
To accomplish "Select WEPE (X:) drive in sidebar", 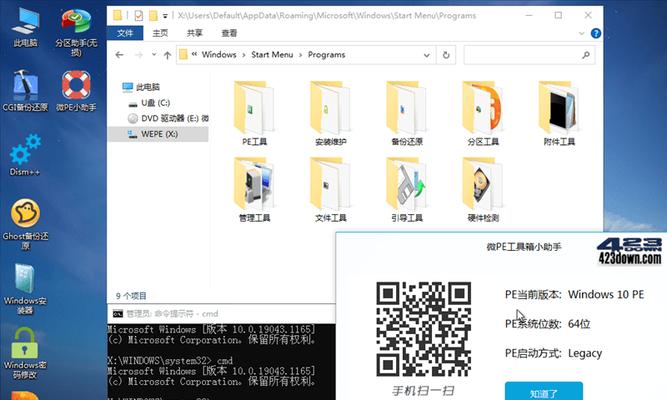I will tap(158, 134).
